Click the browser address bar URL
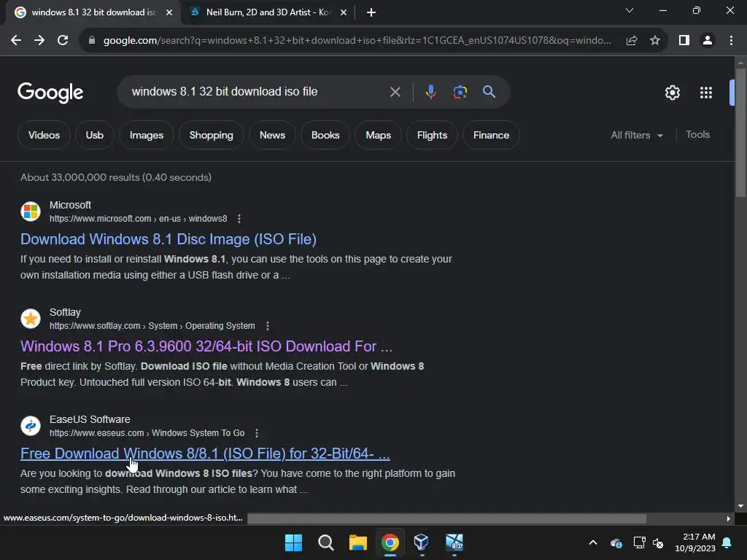 pyautogui.click(x=356, y=41)
